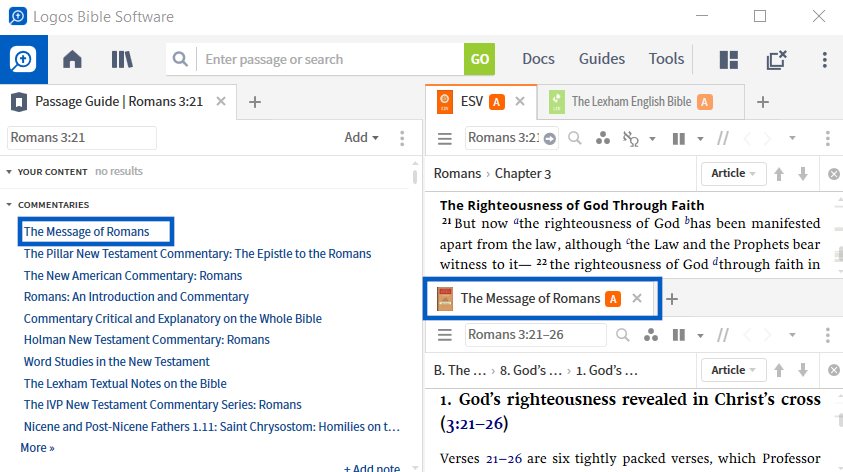Click the Passage Guide Romans 3:21 reference box
This screenshot has width=843, height=472.
click(x=82, y=138)
